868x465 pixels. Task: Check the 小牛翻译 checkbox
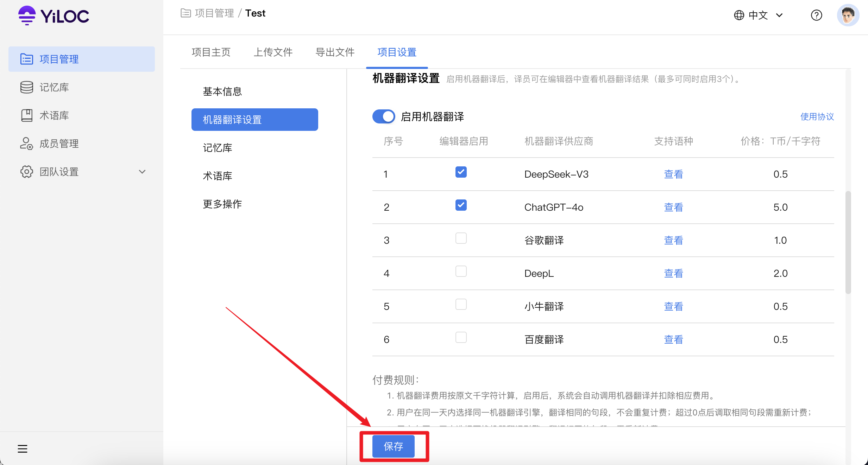[x=461, y=304]
